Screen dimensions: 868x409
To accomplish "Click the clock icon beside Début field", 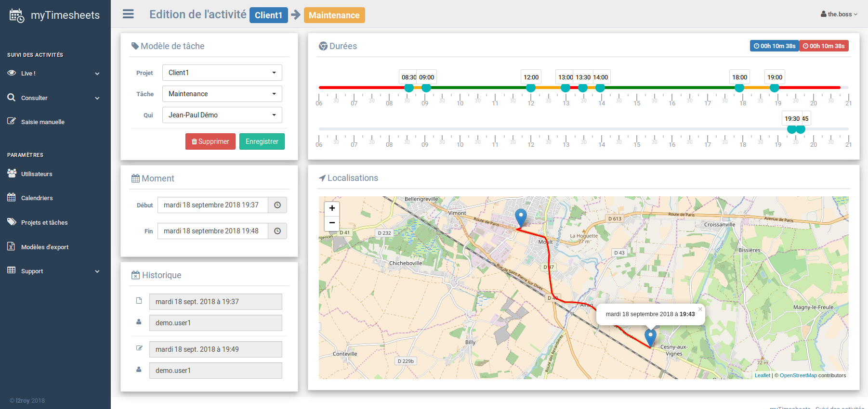I will coord(277,205).
